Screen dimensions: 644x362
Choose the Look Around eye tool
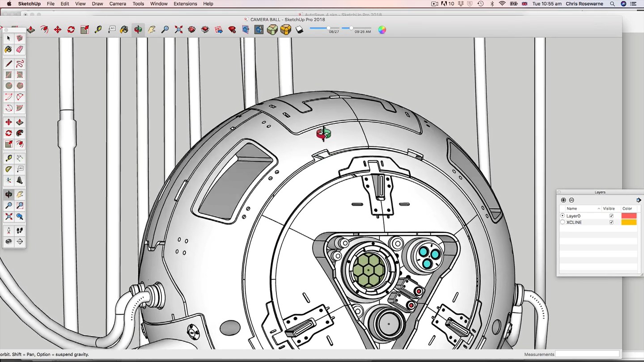(x=8, y=242)
